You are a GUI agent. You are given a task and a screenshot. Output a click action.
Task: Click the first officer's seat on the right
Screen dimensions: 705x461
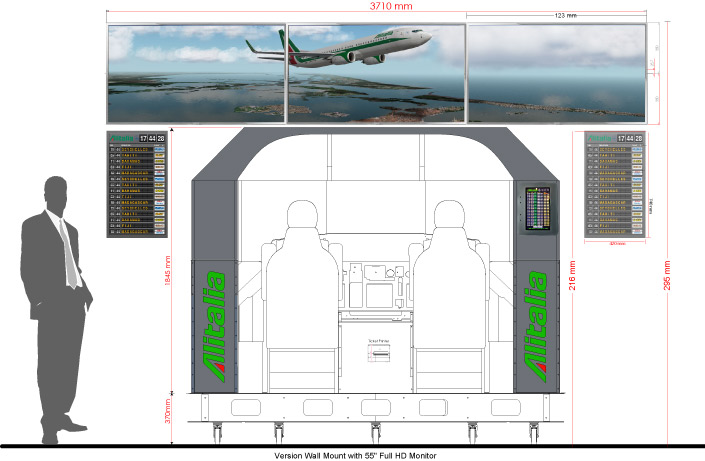pos(450,296)
